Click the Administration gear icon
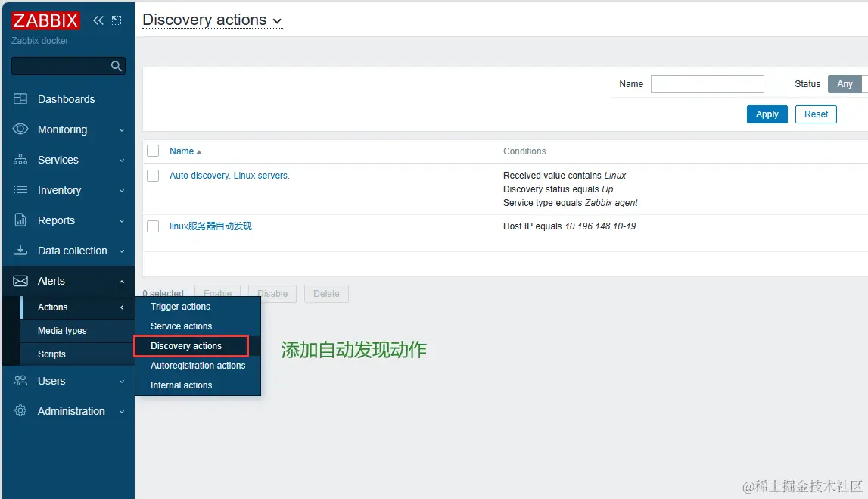This screenshot has width=868, height=499. 20,411
